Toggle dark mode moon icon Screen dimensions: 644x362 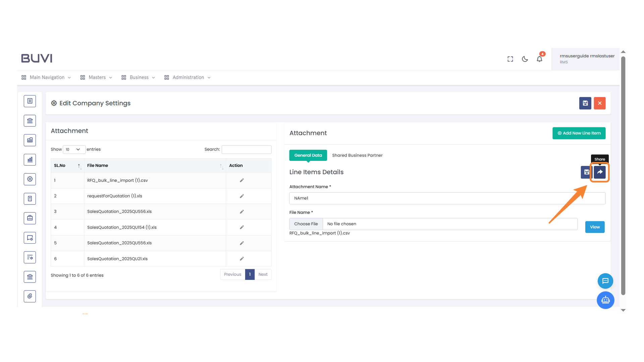[525, 59]
